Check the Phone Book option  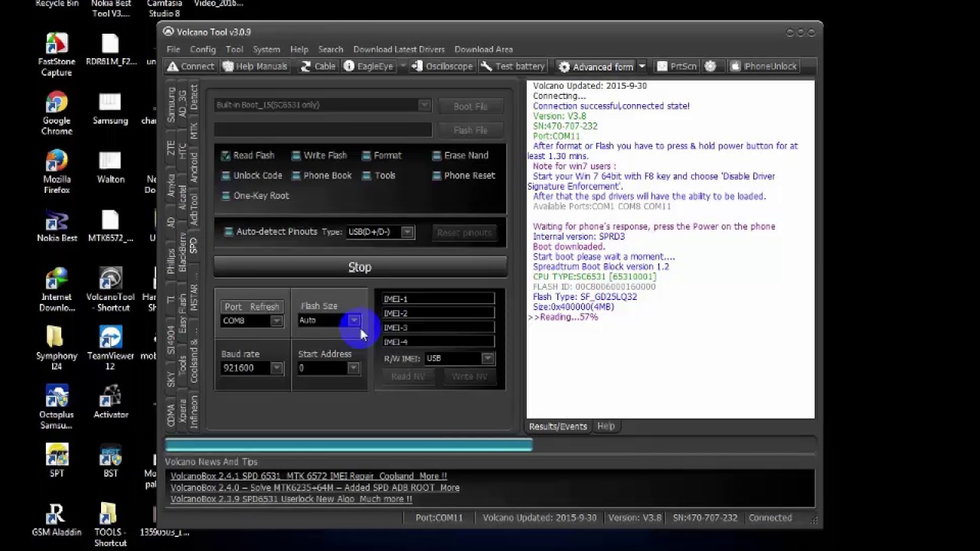[x=296, y=175]
